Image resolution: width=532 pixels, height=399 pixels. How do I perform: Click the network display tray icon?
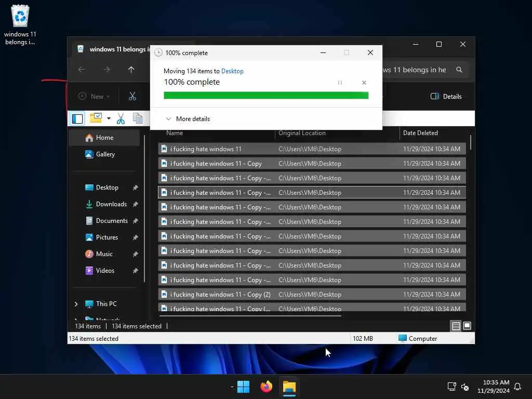coord(451,387)
